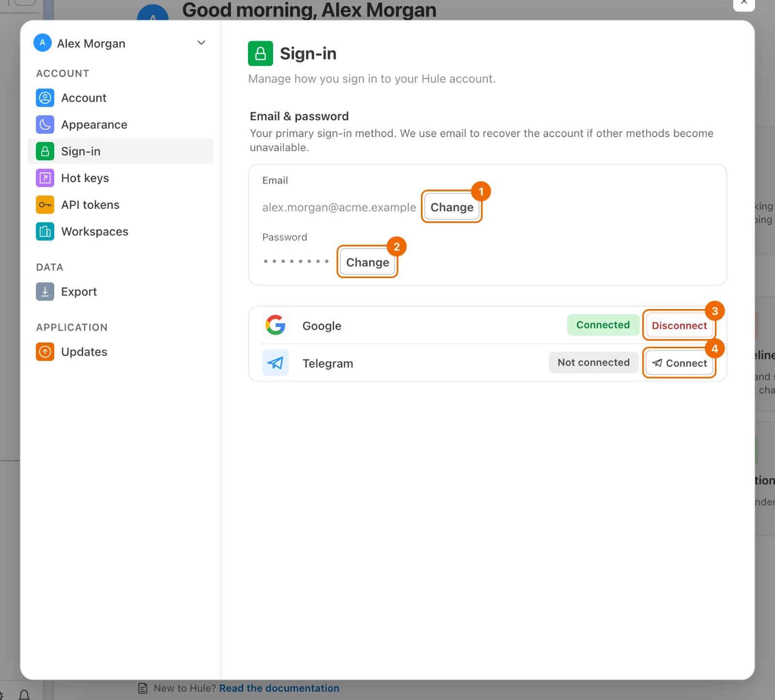This screenshot has width=775, height=700.
Task: Click the notification bell icon at bottom left
Action: 24,695
